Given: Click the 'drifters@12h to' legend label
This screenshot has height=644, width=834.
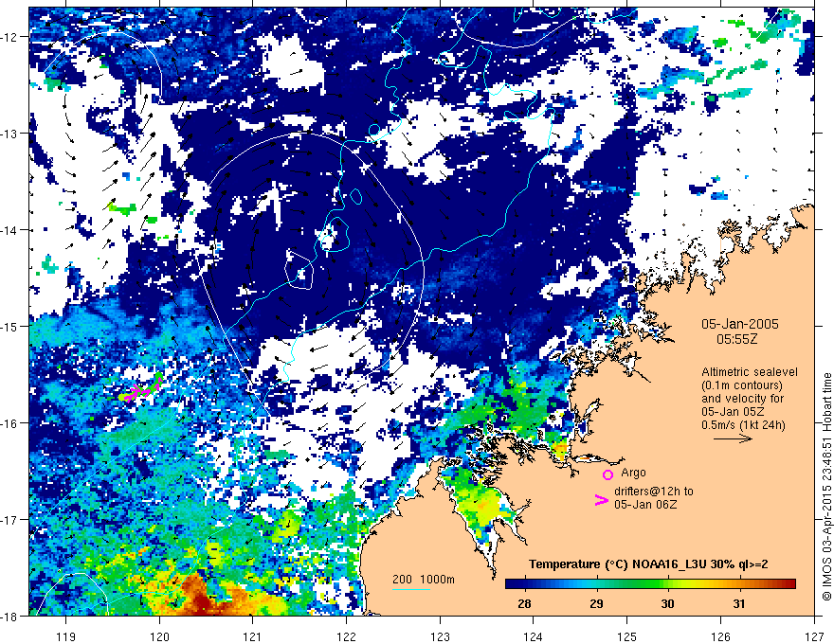Looking at the screenshot, I should pyautogui.click(x=654, y=492).
